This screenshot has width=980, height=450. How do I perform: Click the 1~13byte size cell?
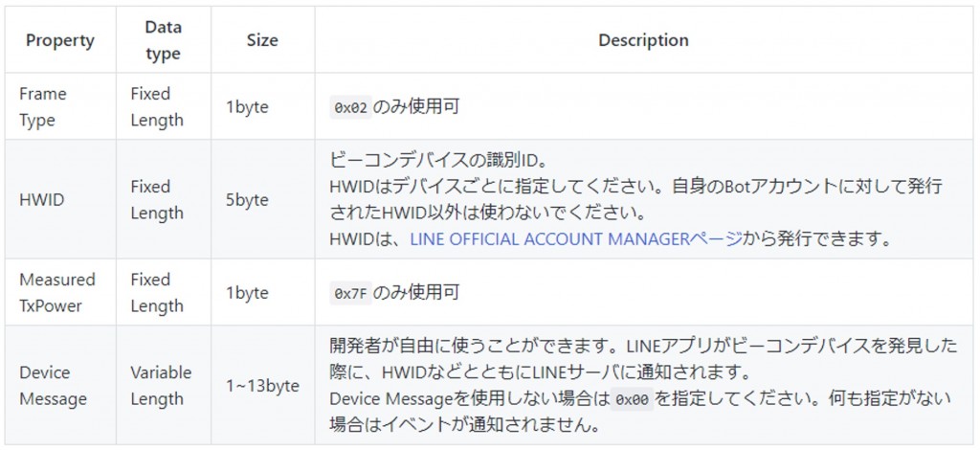point(262,386)
